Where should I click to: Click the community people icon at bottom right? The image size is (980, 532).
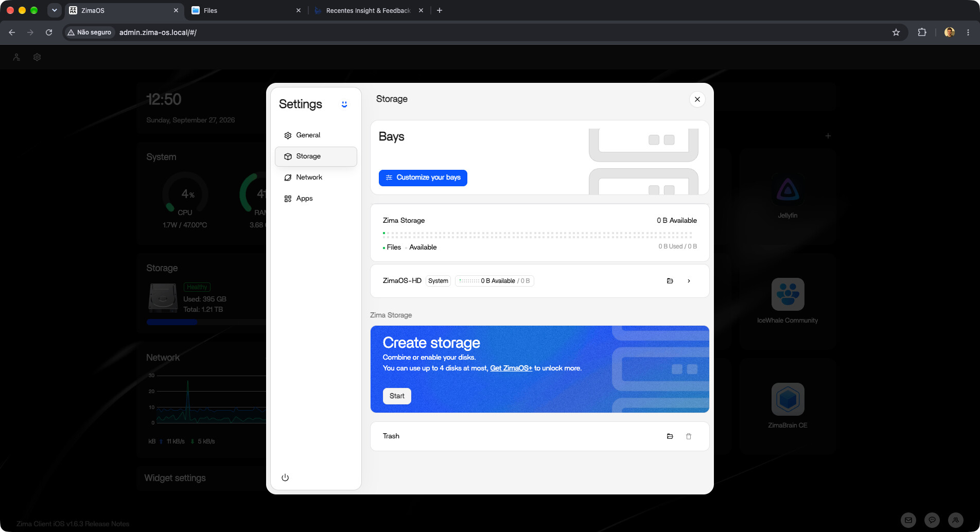coord(956,520)
